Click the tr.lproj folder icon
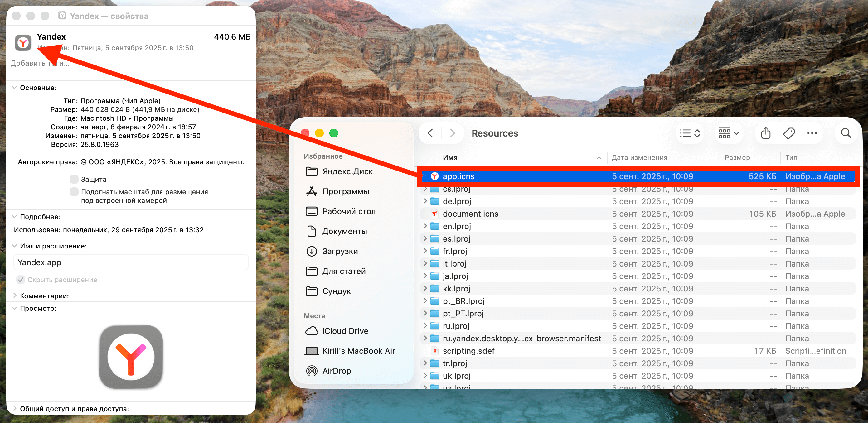This screenshot has width=868, height=423. 435,363
